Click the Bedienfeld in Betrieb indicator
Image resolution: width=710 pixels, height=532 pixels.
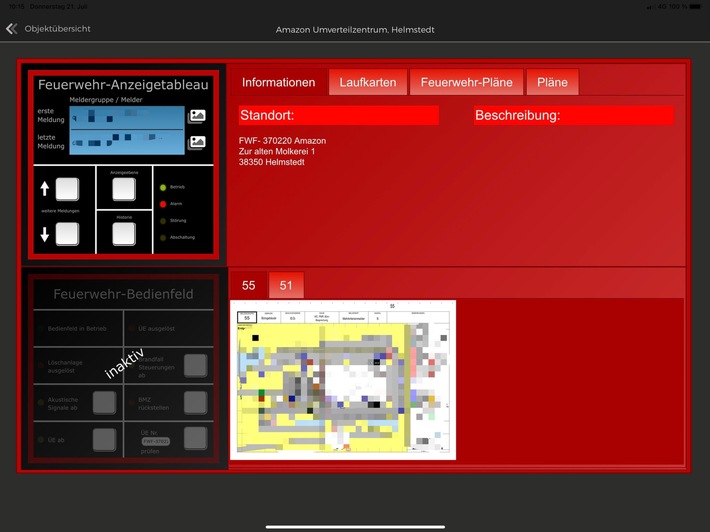tap(41, 329)
